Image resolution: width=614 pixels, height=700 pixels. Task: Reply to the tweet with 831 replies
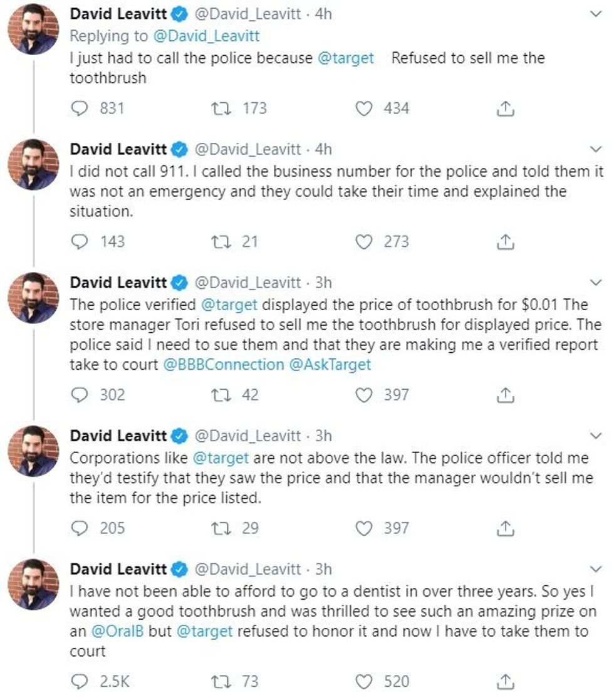(x=79, y=108)
